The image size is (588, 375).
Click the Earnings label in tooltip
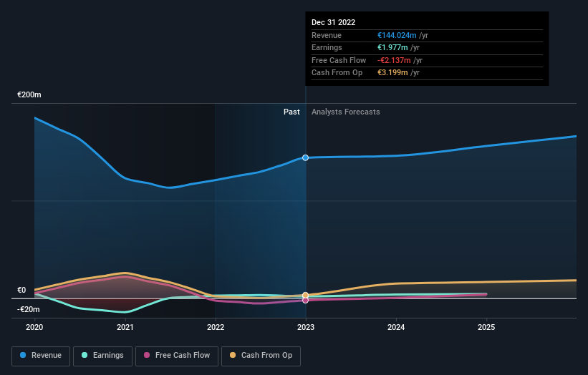pyautogui.click(x=327, y=47)
